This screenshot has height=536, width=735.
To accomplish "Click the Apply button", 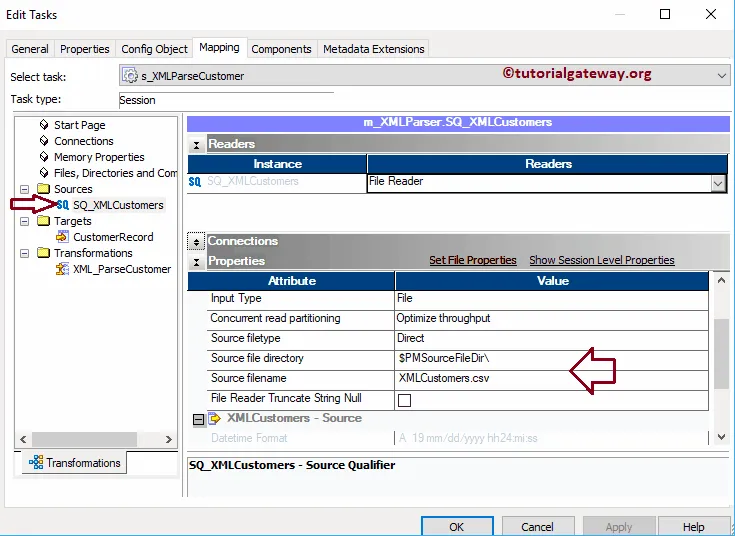I will (619, 527).
